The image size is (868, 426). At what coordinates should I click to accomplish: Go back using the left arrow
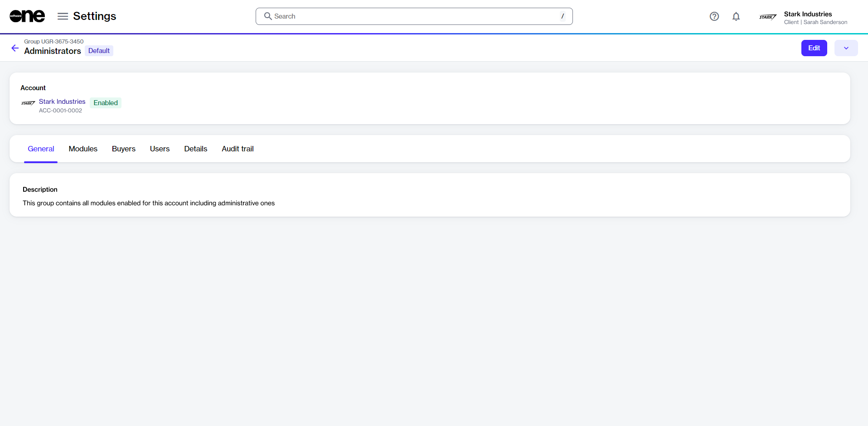click(15, 48)
